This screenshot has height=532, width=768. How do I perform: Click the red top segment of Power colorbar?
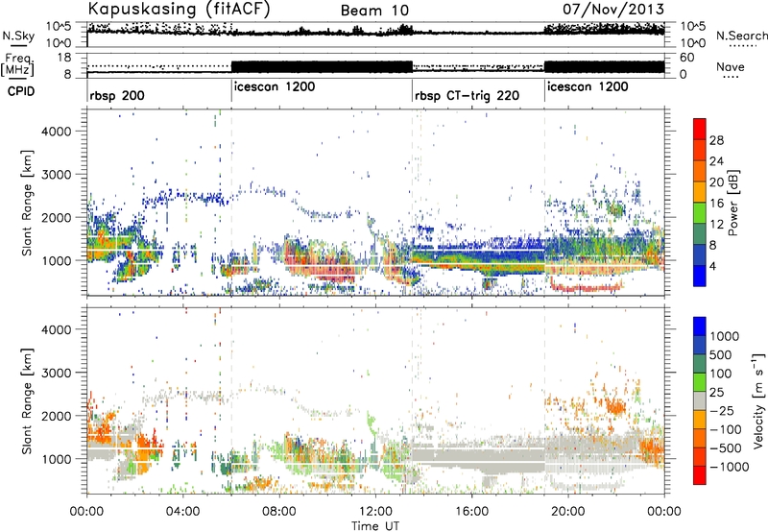[700, 130]
